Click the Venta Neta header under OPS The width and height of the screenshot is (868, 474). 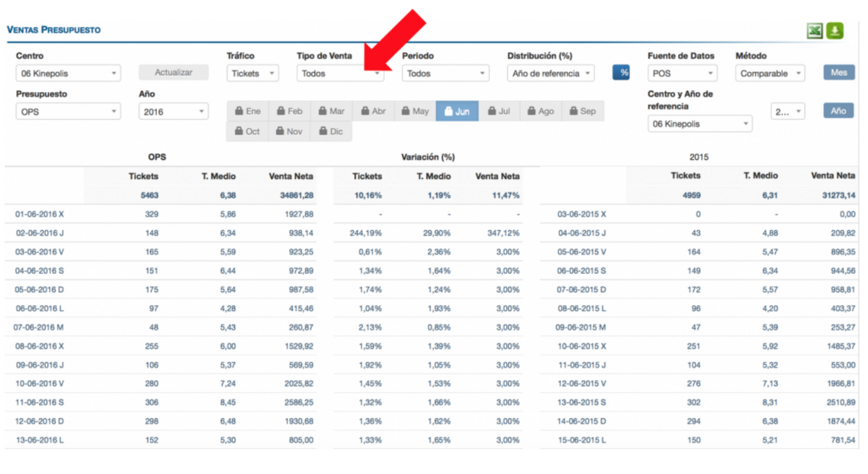(x=291, y=176)
